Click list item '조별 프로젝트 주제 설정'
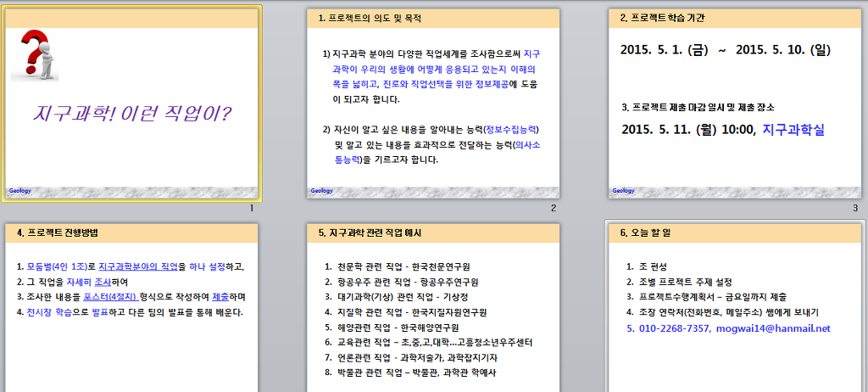Viewport: 868px width, 392px height. (x=685, y=282)
